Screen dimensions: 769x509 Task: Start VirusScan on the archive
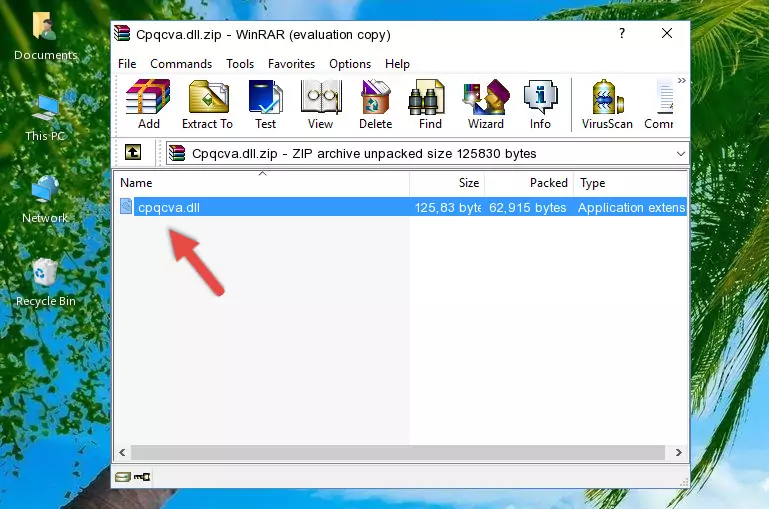coord(607,104)
